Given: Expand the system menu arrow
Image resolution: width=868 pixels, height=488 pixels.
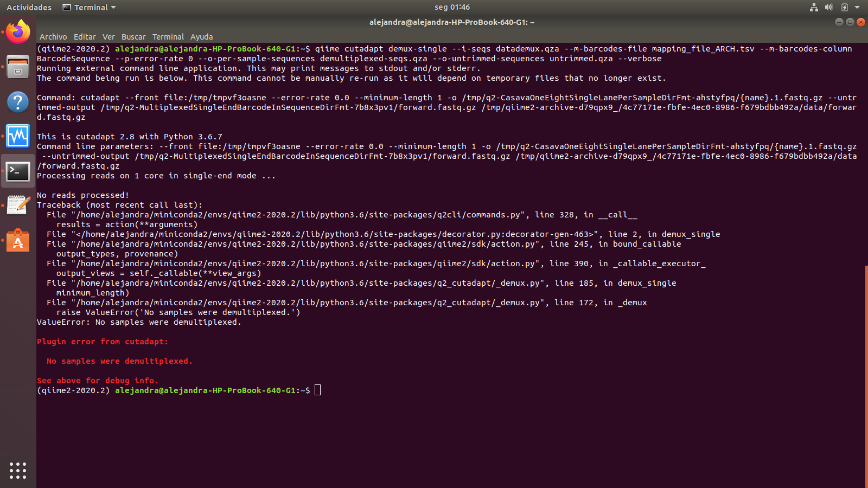Looking at the screenshot, I should [x=857, y=8].
